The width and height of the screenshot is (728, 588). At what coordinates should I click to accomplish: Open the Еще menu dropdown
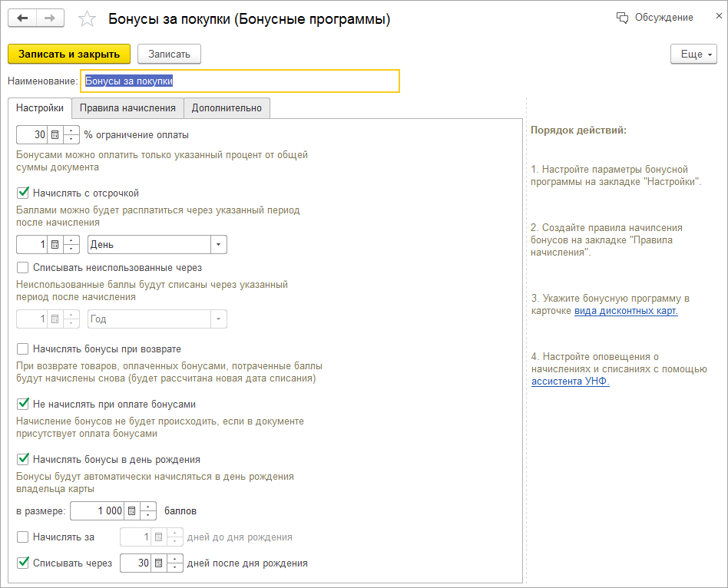click(x=693, y=55)
